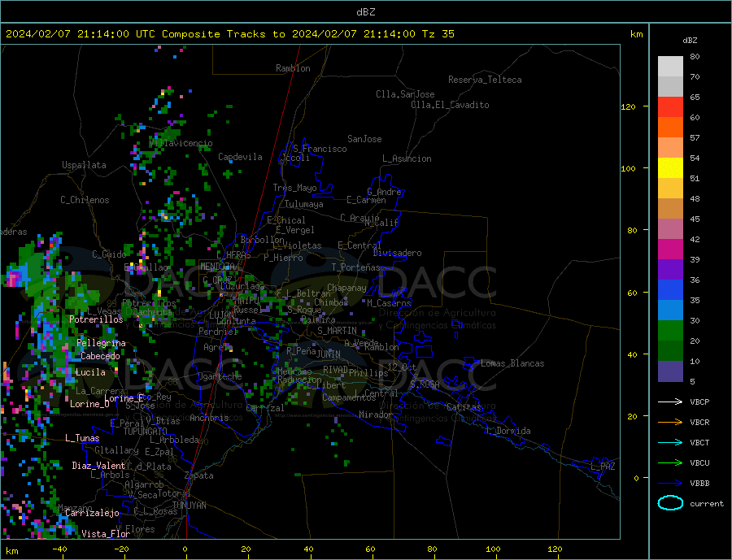Image resolution: width=732 pixels, height=560 pixels.
Task: Click the 'Vista_Flor' station label
Action: pos(106,534)
